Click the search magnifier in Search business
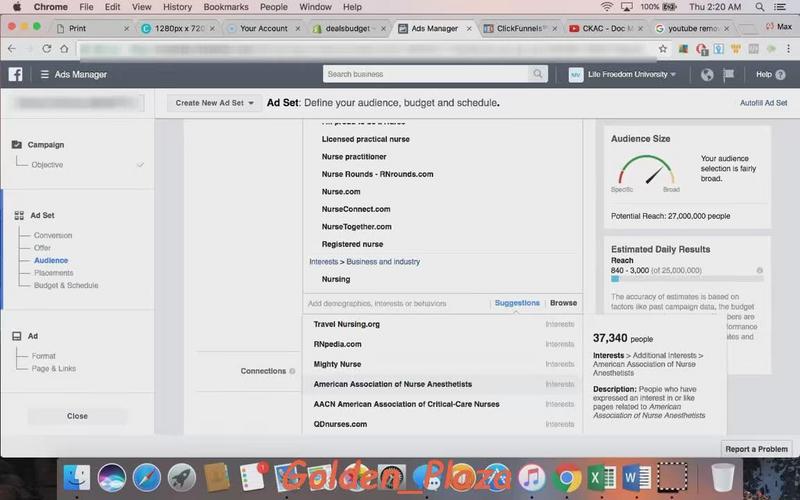The image size is (800, 500). (538, 74)
